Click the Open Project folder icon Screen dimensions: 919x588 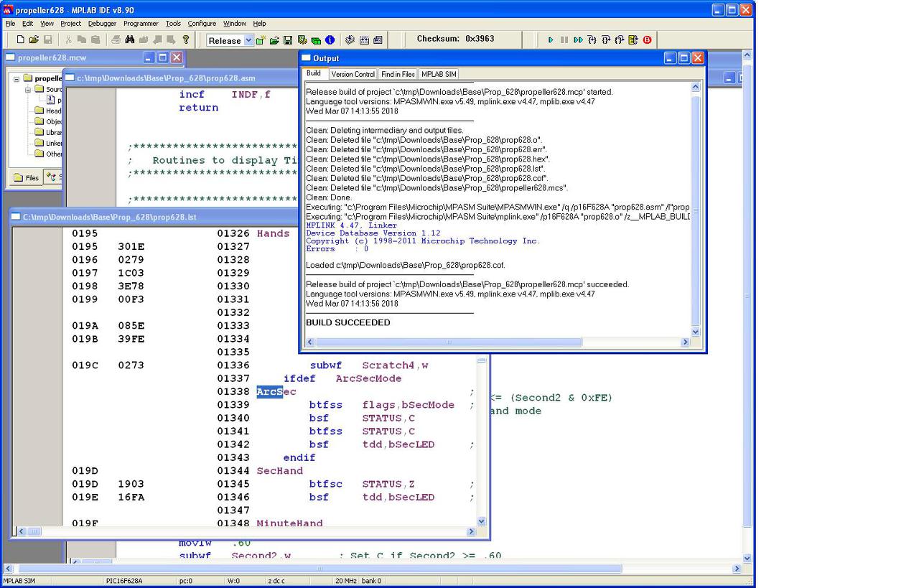point(274,40)
